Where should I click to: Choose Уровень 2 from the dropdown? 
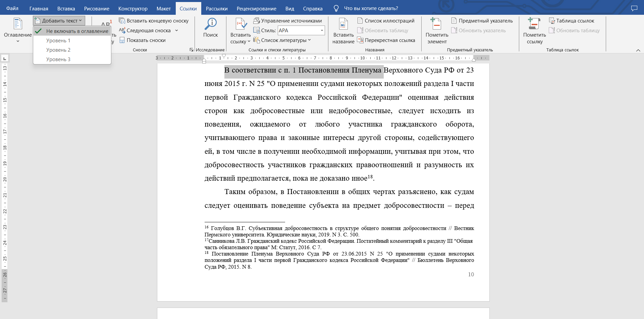click(72, 50)
